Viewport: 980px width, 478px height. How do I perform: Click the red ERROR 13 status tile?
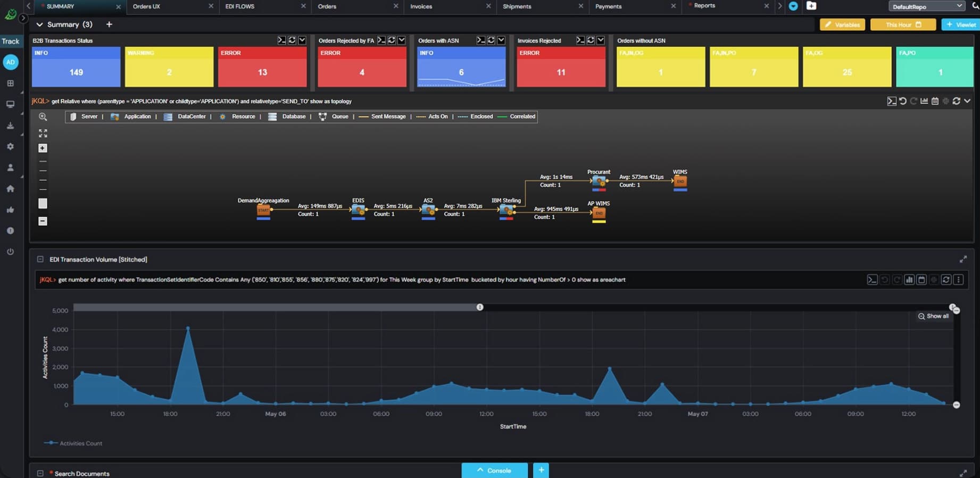pos(262,67)
